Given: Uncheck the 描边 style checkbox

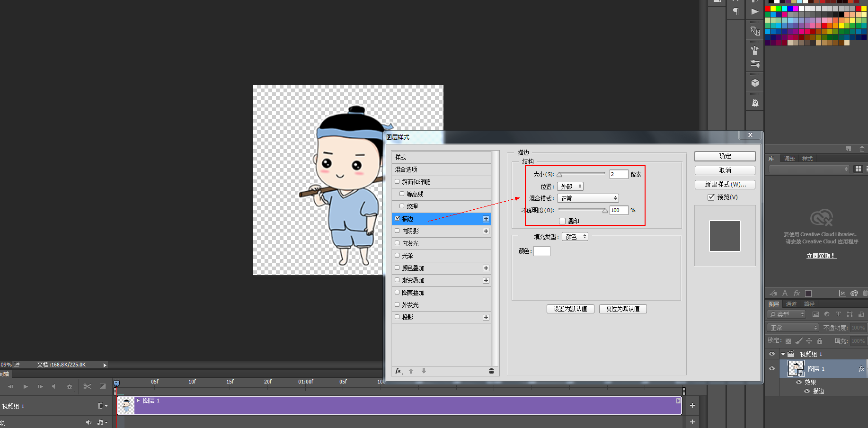Looking at the screenshot, I should click(x=397, y=218).
